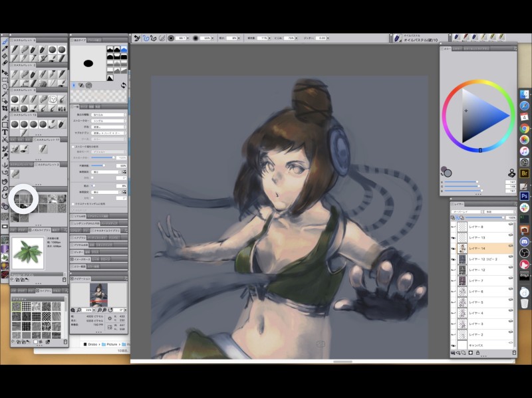Select the Eraser tool in toolbox
Viewport: 532px width, 398px height.
(x=5, y=63)
